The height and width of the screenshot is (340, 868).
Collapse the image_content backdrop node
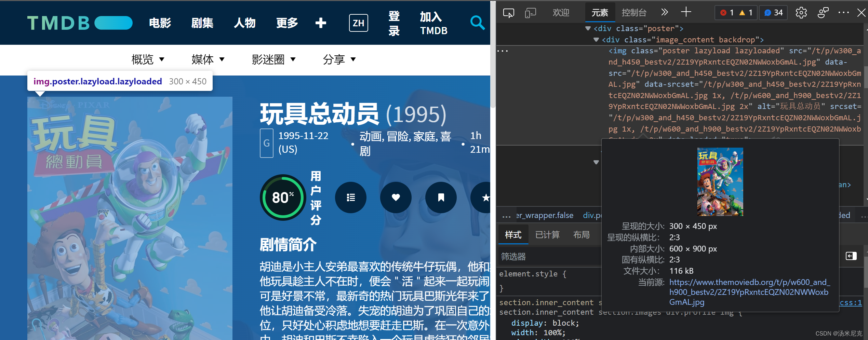(x=596, y=40)
